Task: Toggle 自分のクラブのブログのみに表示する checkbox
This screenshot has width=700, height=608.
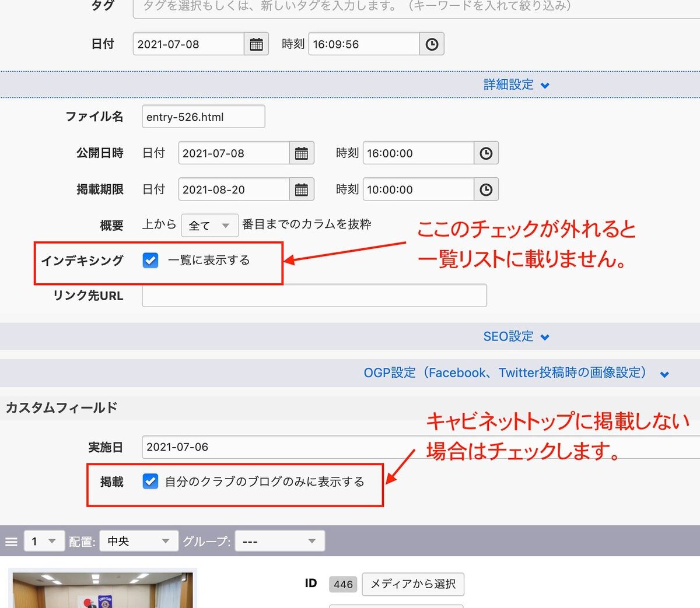Action: [150, 482]
